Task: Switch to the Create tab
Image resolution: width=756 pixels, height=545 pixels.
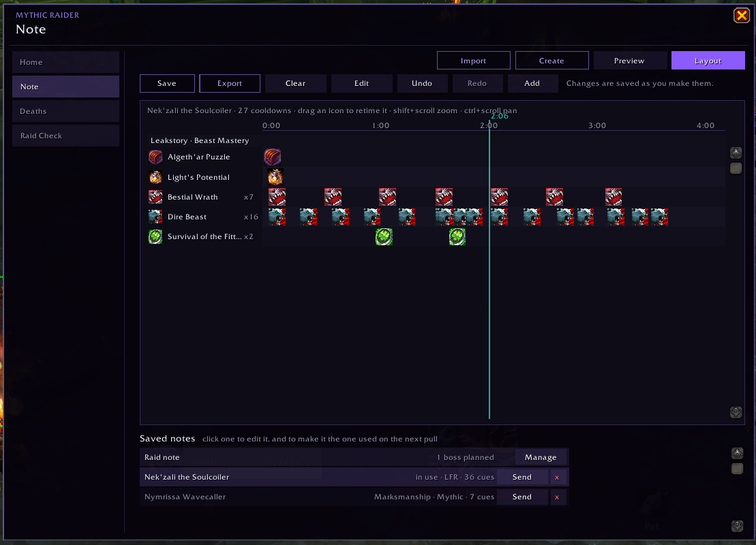Action: pos(551,61)
